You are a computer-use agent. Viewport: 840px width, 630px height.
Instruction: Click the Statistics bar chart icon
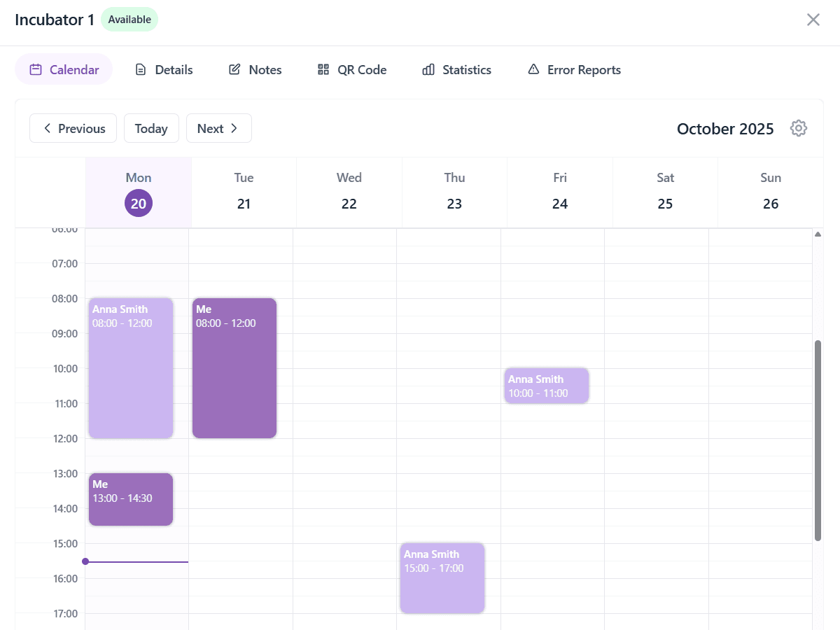click(428, 69)
